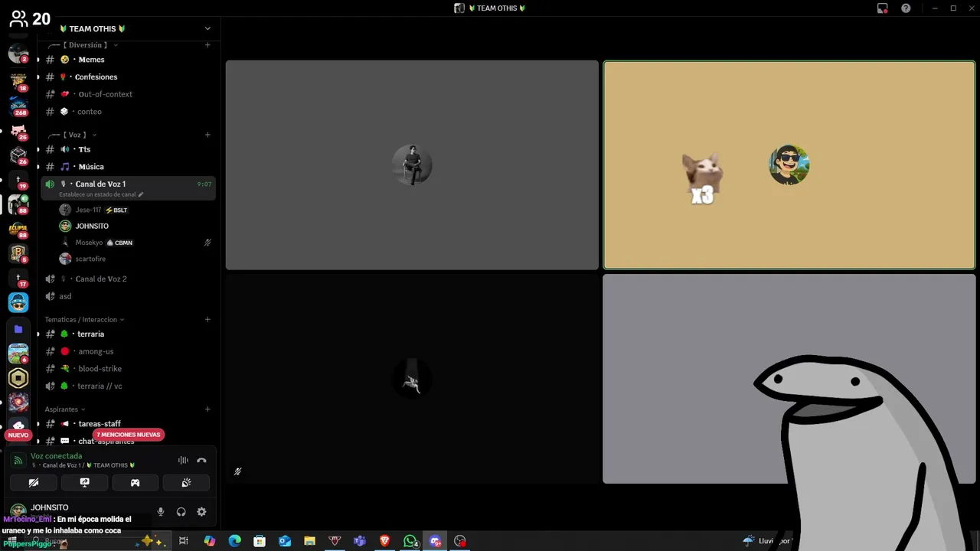Image resolution: width=980 pixels, height=551 pixels.
Task: Open WhatsApp from taskbar
Action: (410, 541)
